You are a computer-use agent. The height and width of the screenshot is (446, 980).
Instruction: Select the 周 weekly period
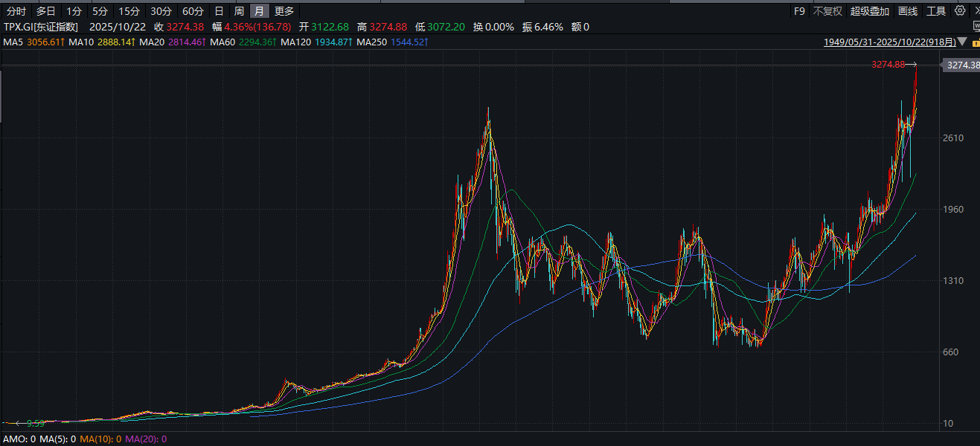pyautogui.click(x=238, y=11)
